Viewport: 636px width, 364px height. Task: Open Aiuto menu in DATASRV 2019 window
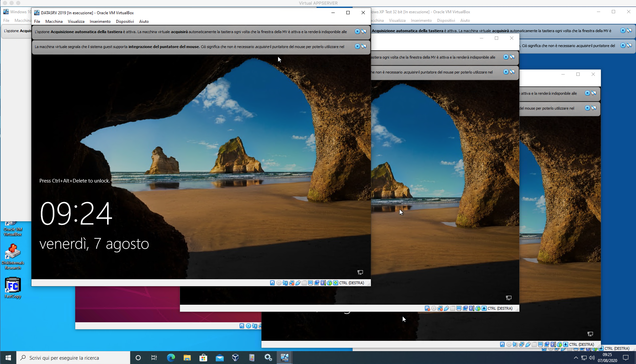pyautogui.click(x=144, y=22)
